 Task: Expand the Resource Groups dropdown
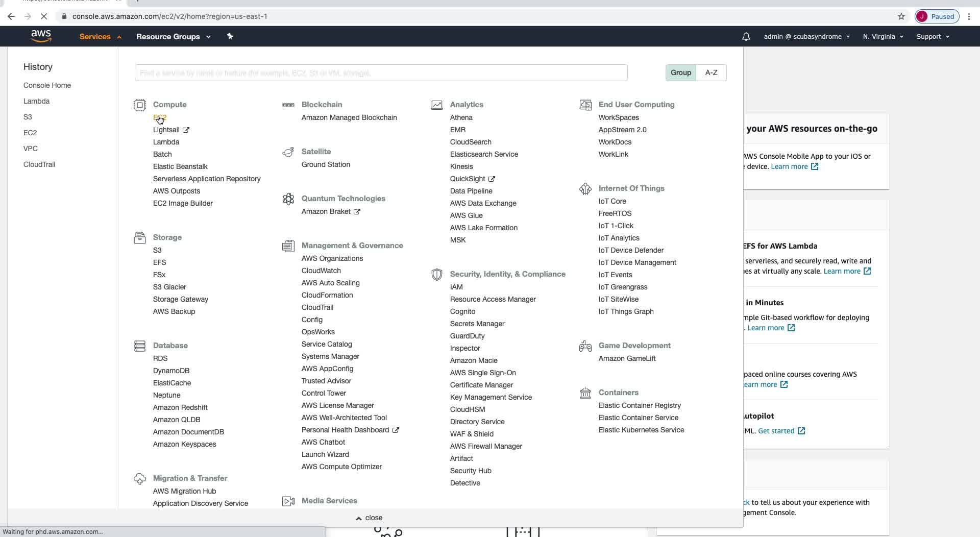[174, 37]
